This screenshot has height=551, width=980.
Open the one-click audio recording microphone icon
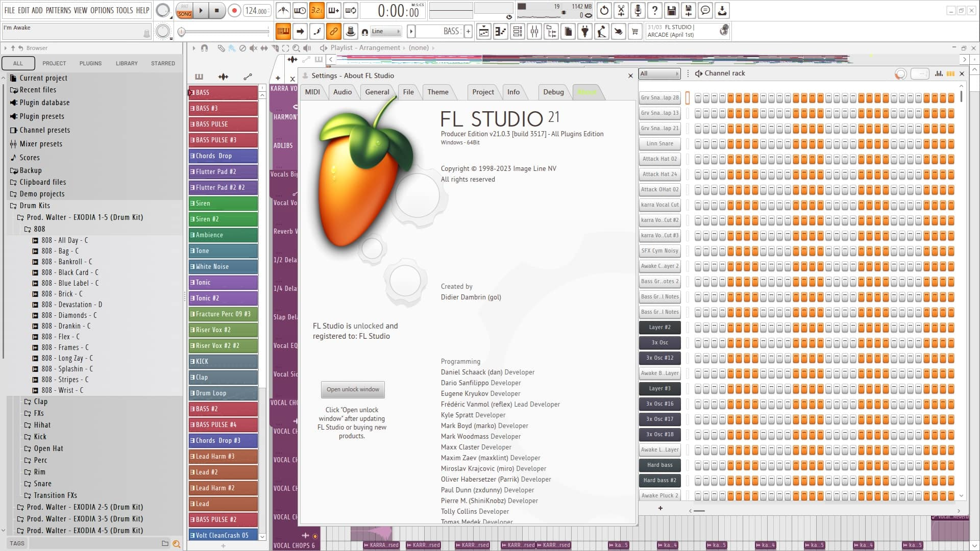[x=638, y=10]
